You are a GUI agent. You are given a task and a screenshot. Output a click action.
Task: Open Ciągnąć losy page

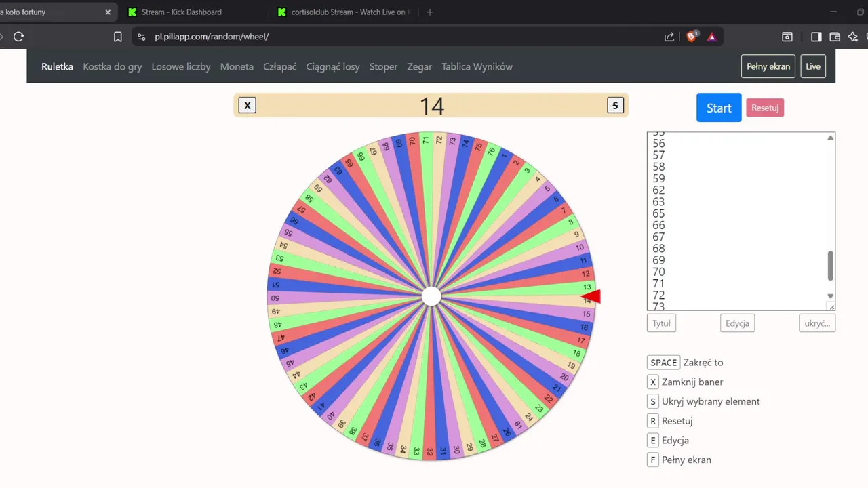[333, 66]
